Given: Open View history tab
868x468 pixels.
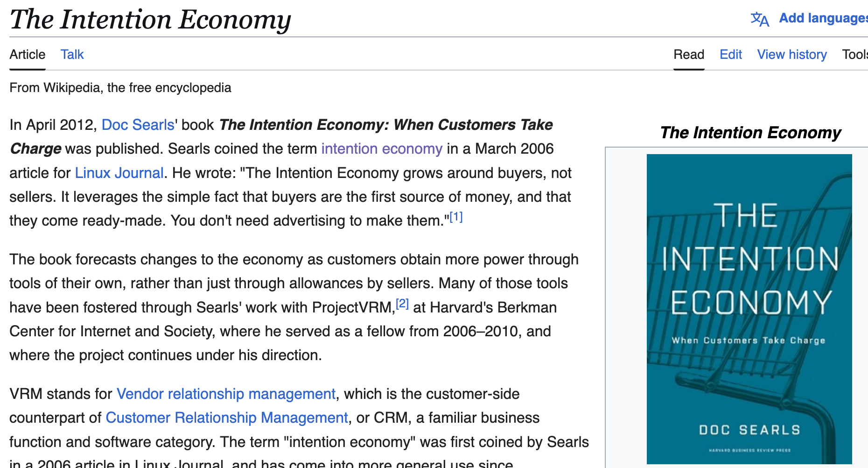Looking at the screenshot, I should 792,55.
